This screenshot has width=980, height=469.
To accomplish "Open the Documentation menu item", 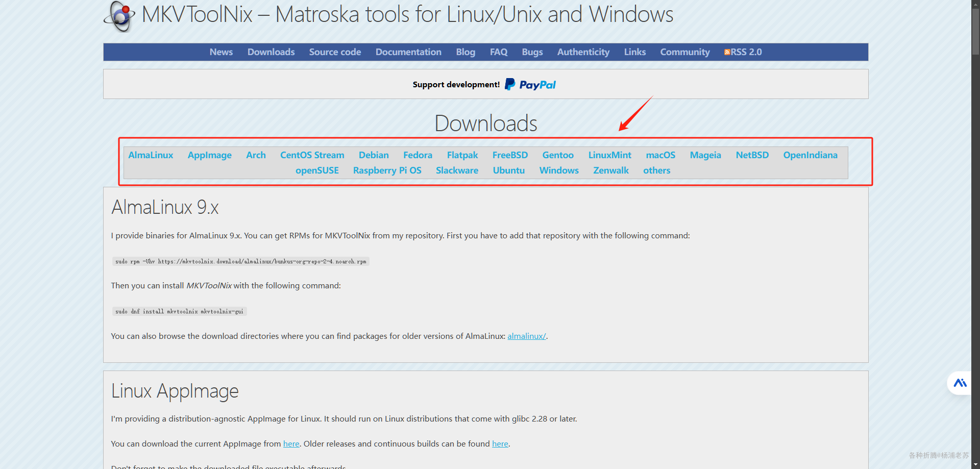I will 408,52.
